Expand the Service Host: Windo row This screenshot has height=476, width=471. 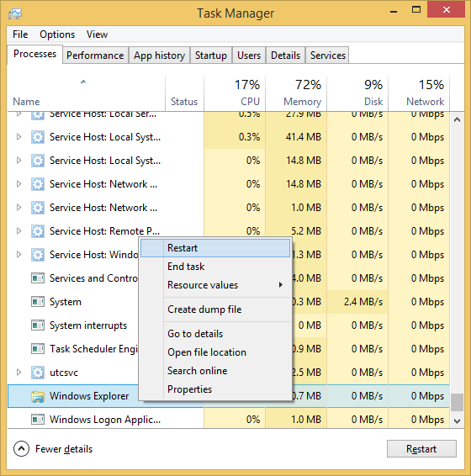pos(19,254)
